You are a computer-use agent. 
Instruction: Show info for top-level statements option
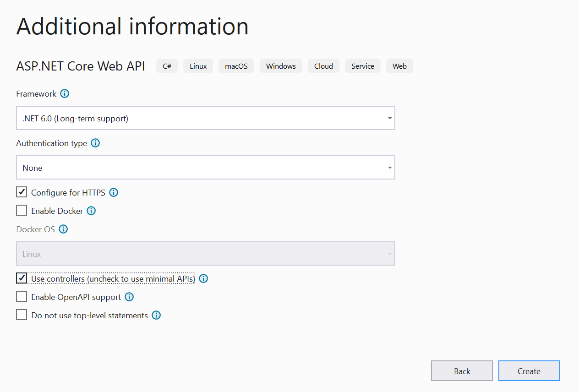[x=156, y=316]
